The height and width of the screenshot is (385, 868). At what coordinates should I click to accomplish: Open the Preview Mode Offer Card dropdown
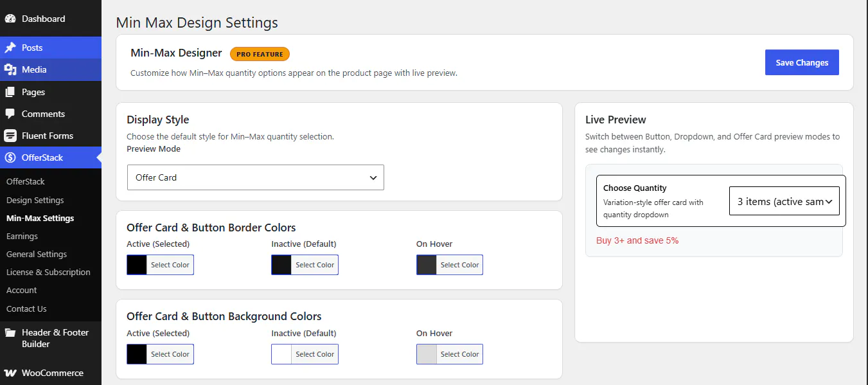click(x=256, y=177)
